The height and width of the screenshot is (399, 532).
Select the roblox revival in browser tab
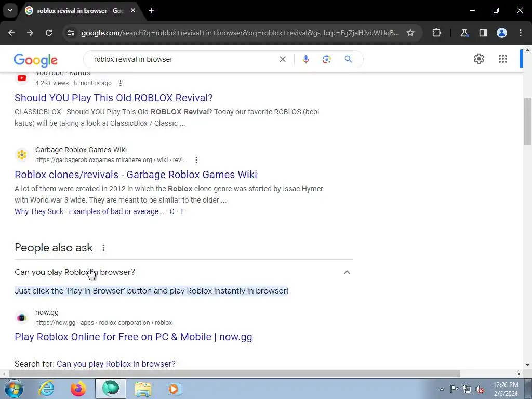pos(80,10)
